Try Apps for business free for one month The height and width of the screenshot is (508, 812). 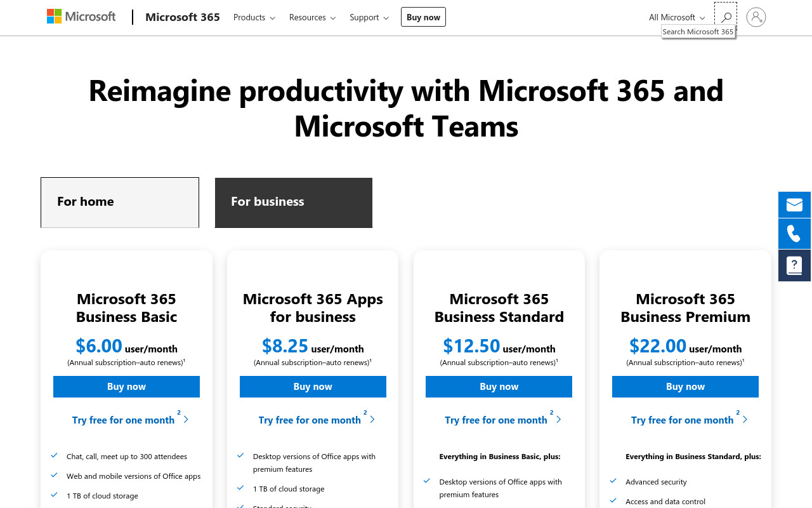317,419
